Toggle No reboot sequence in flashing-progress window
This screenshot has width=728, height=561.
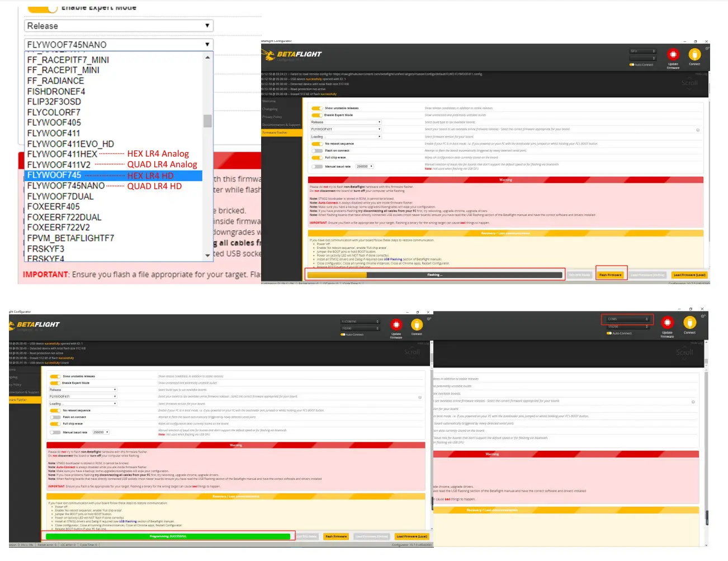[316, 144]
